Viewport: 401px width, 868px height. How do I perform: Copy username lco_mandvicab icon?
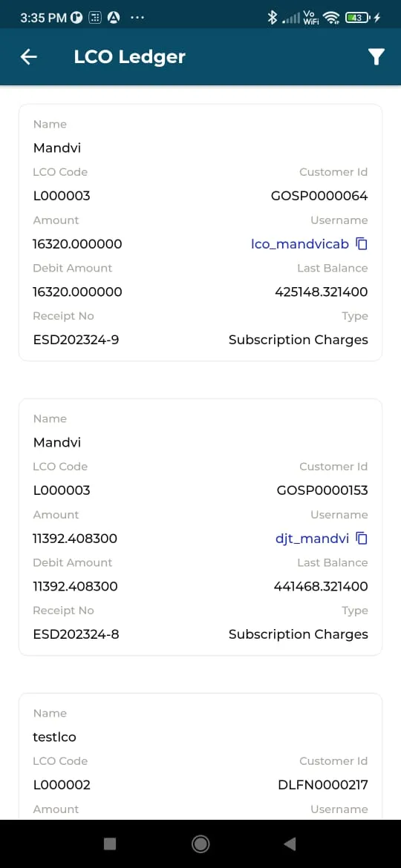click(x=362, y=243)
